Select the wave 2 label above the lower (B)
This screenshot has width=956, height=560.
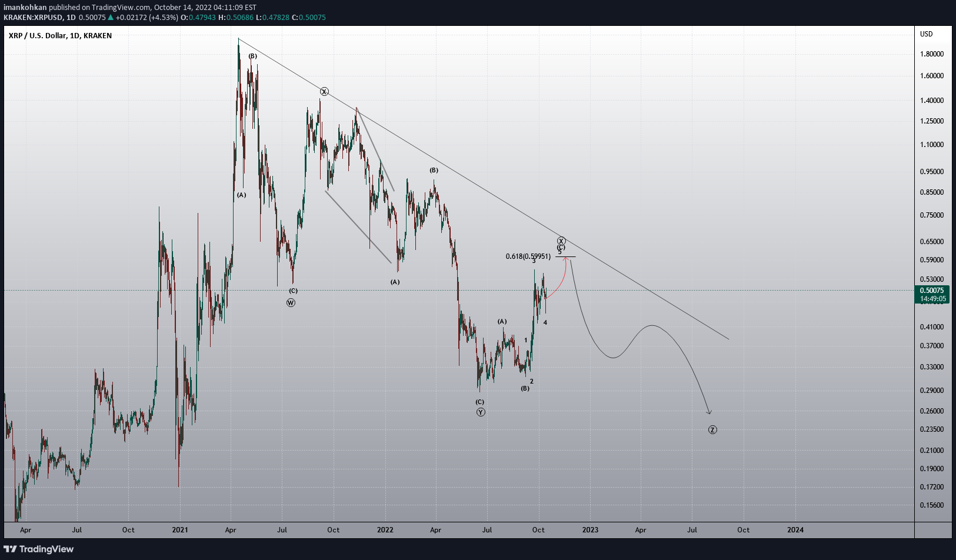532,382
